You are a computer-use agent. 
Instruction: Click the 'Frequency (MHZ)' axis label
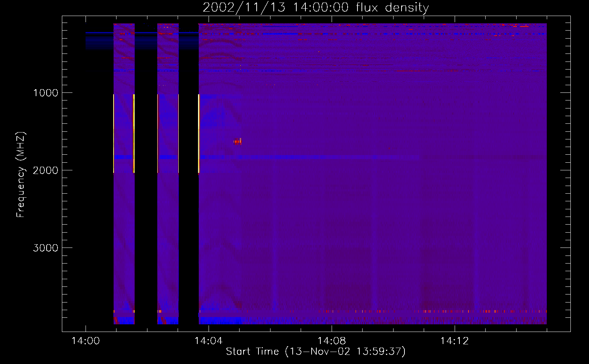tap(21, 175)
